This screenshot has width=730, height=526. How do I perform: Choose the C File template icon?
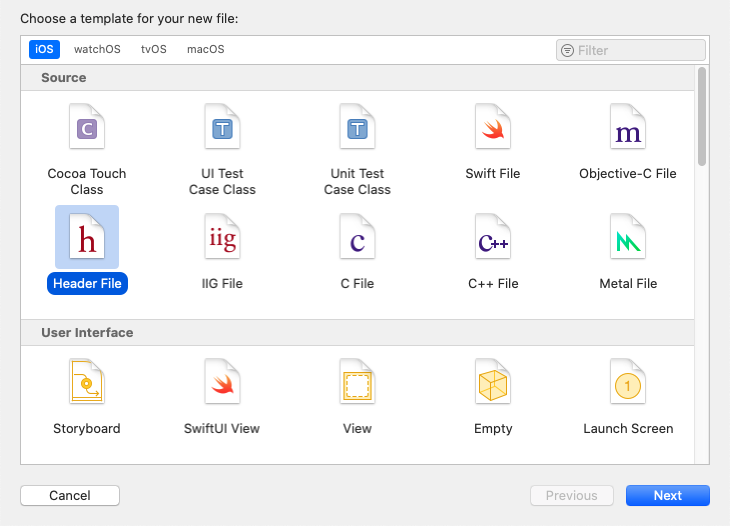(x=357, y=236)
